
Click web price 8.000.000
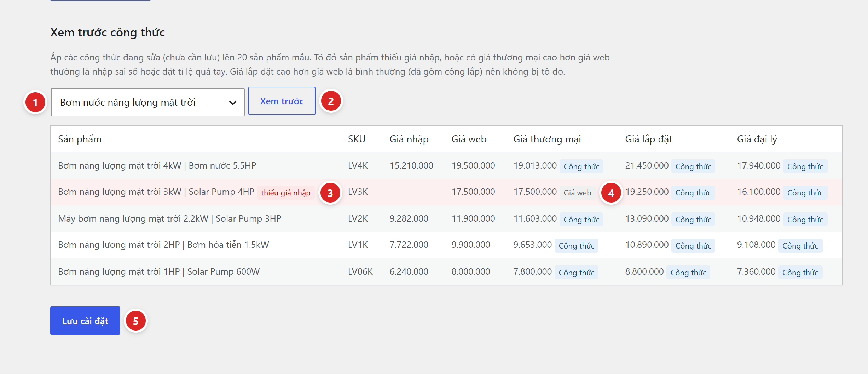(x=470, y=271)
